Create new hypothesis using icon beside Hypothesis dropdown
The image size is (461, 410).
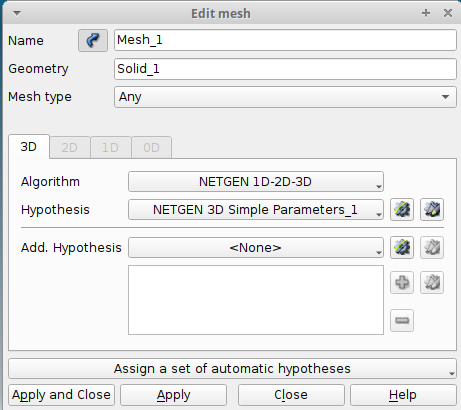tap(402, 210)
